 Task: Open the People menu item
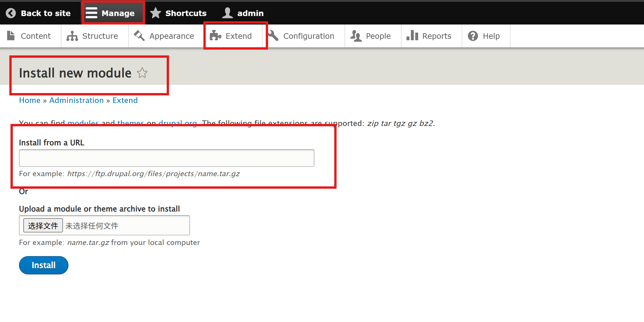pos(378,36)
